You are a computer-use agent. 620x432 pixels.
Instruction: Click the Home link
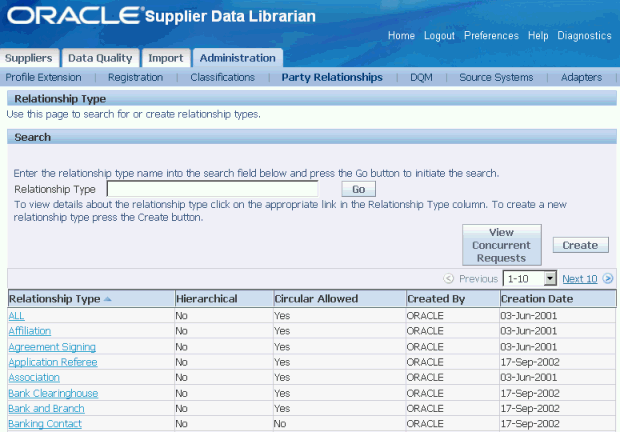[401, 36]
